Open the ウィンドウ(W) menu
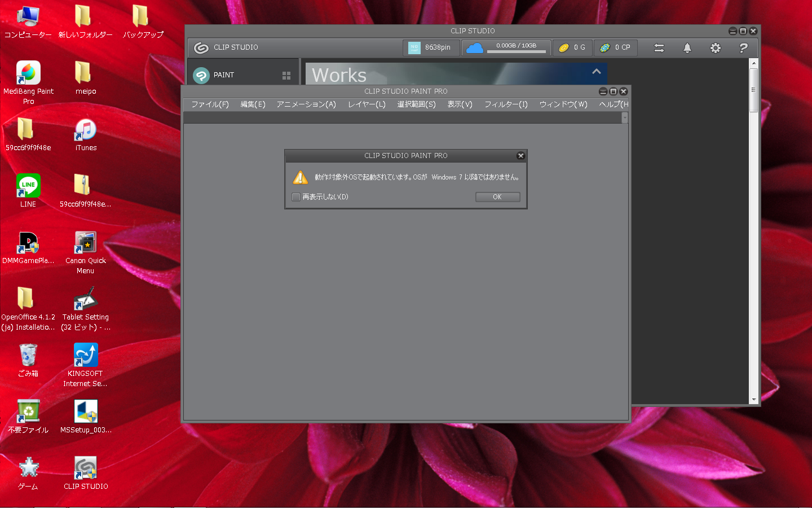 (x=563, y=104)
